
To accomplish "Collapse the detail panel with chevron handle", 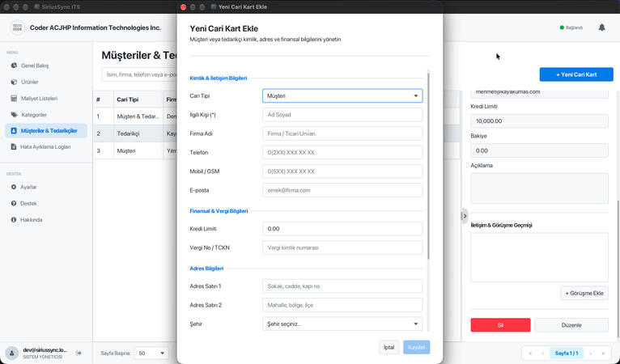I will pos(465,216).
